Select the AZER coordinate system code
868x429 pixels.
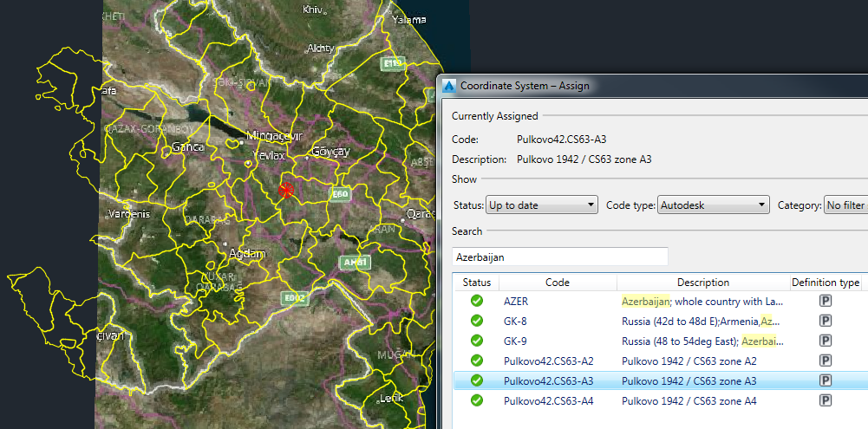(516, 301)
